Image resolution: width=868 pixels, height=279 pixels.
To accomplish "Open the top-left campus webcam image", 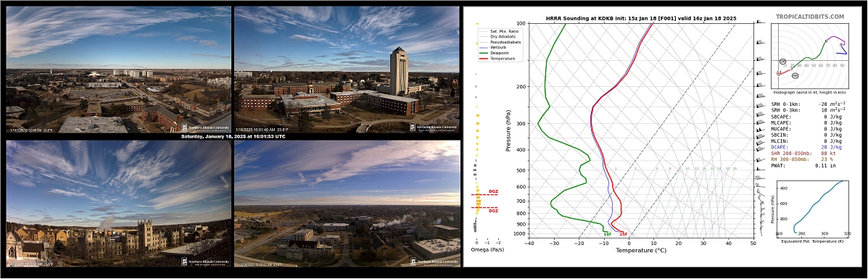I will pos(118,70).
